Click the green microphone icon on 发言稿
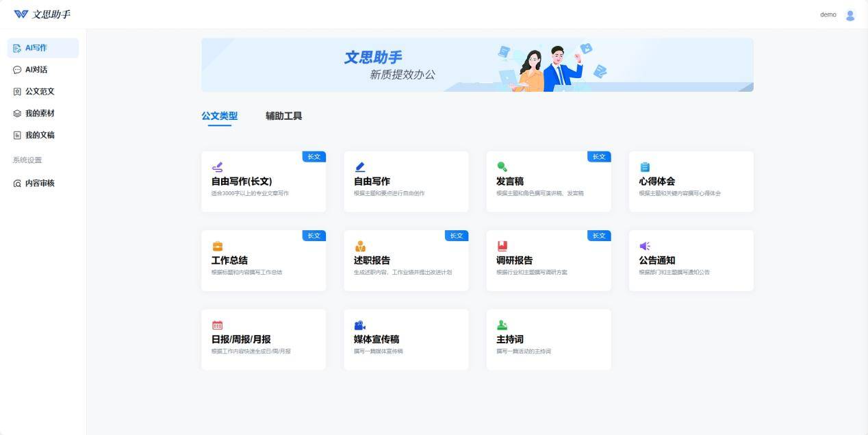This screenshot has height=435, width=868. pyautogui.click(x=502, y=166)
